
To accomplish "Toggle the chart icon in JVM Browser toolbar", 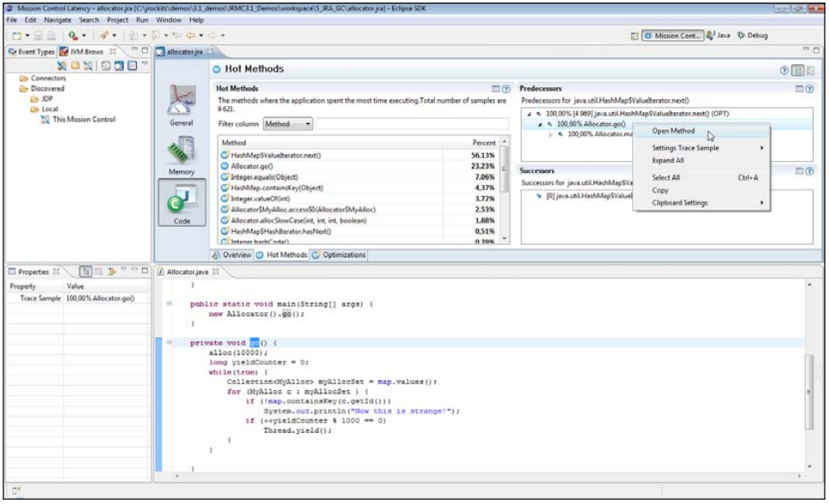I will 132,66.
